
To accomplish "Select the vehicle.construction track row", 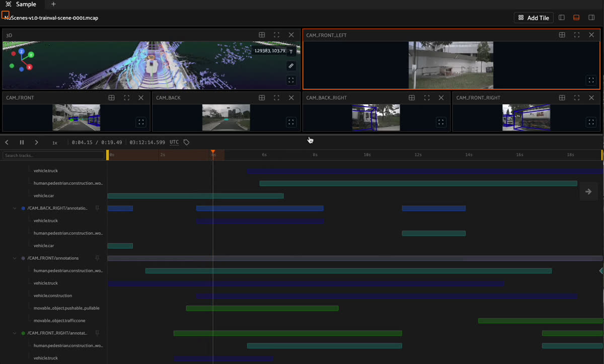I will [53, 296].
